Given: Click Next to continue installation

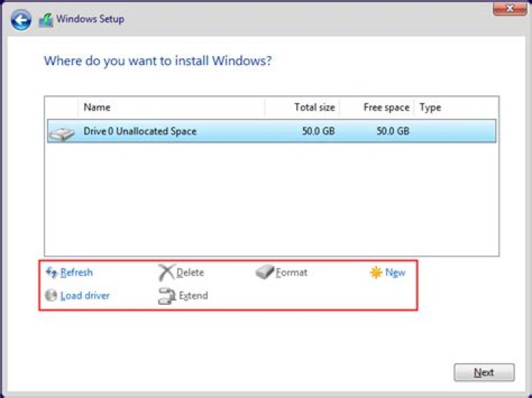Looking at the screenshot, I should point(484,373).
